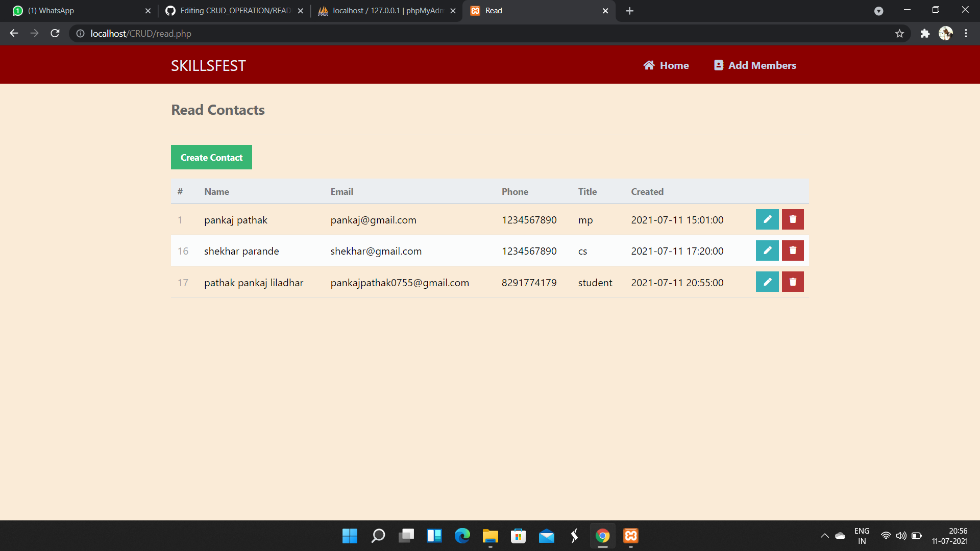Click the Create Contact button
Screen dimensions: 980x551
click(x=211, y=157)
